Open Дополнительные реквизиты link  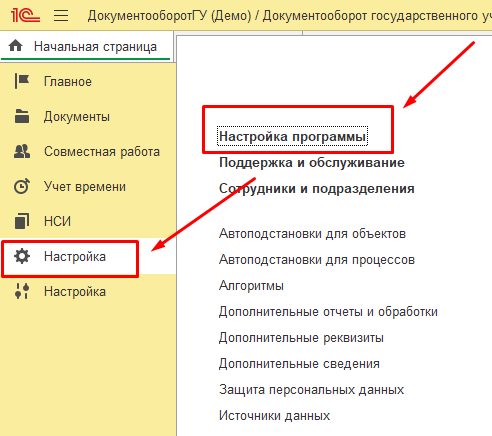tap(301, 338)
